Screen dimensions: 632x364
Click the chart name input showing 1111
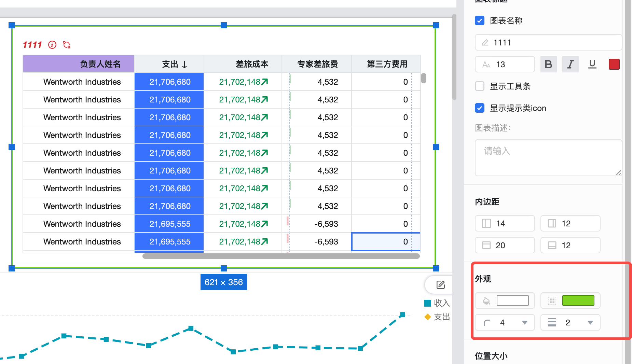point(548,42)
